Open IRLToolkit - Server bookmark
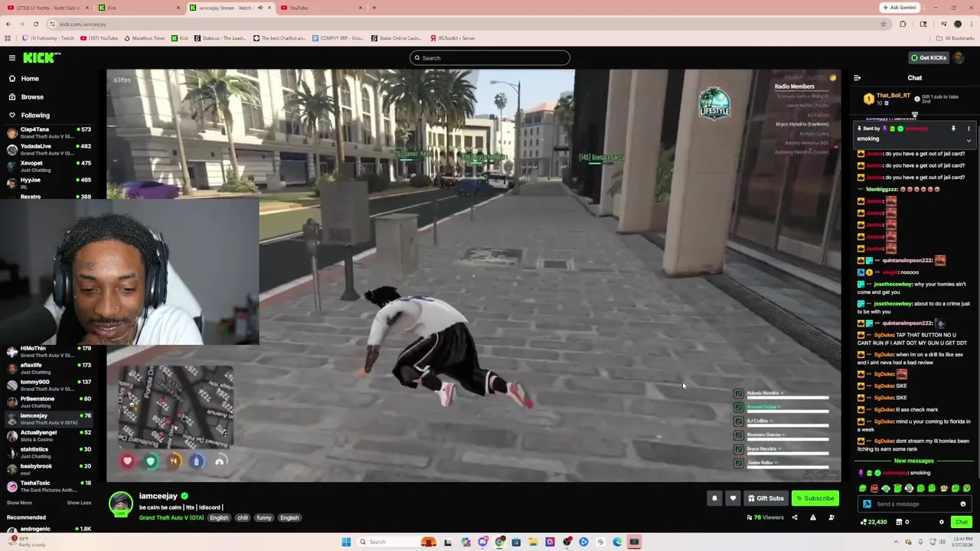The width and height of the screenshot is (980, 551). pyautogui.click(x=452, y=38)
